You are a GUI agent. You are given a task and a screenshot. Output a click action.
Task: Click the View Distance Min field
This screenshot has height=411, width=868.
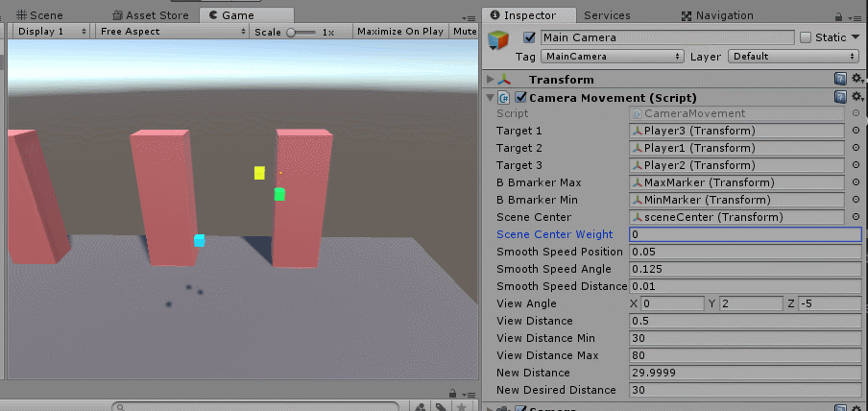pos(745,338)
